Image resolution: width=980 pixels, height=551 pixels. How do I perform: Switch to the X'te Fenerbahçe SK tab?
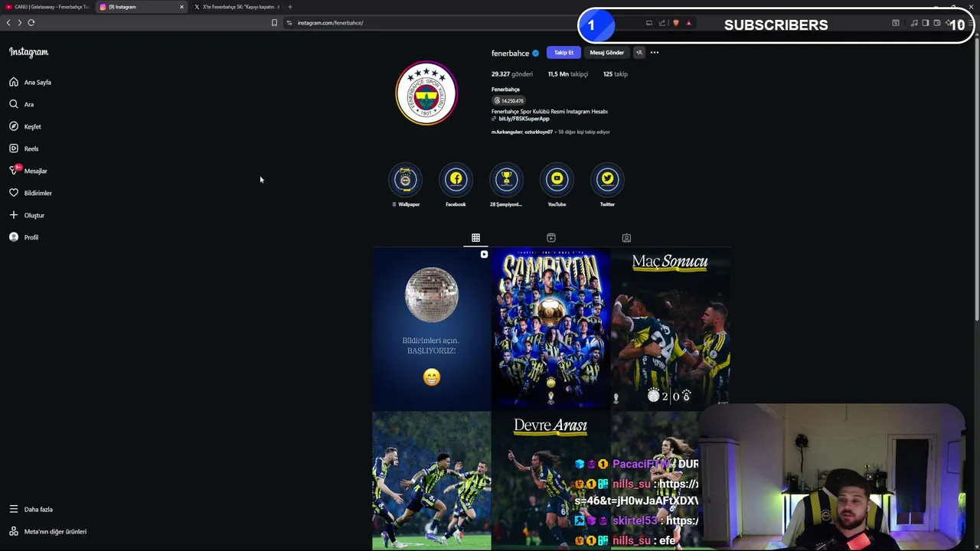tap(236, 7)
